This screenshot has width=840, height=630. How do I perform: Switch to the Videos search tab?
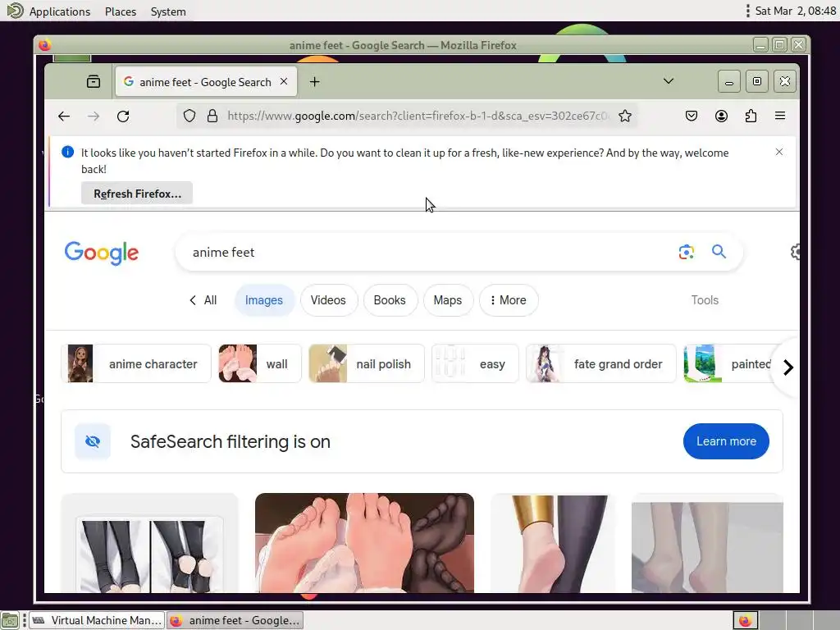[328, 300]
